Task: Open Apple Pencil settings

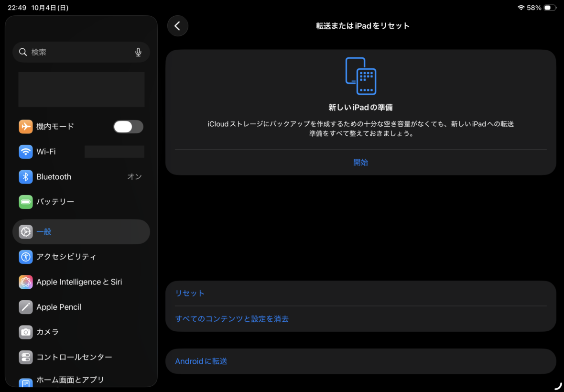Action: point(81,307)
